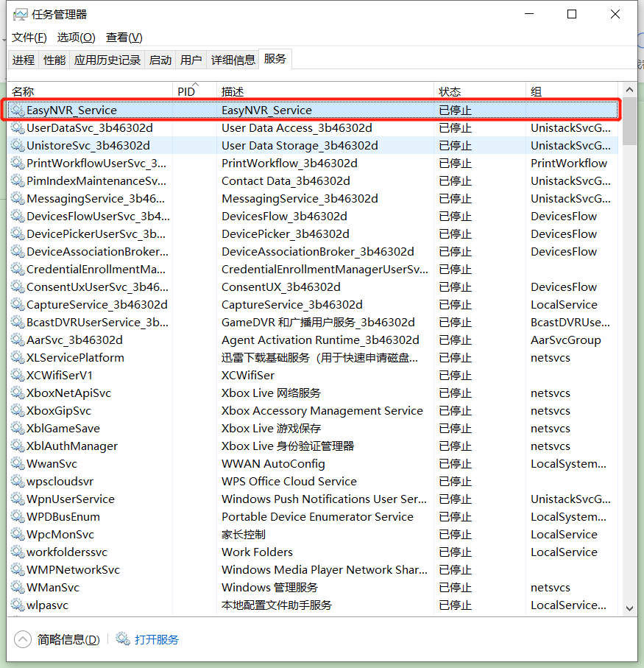Image resolution: width=644 pixels, height=668 pixels.
Task: Click the description 'WWAN AutoConfig'
Action: tap(273, 463)
